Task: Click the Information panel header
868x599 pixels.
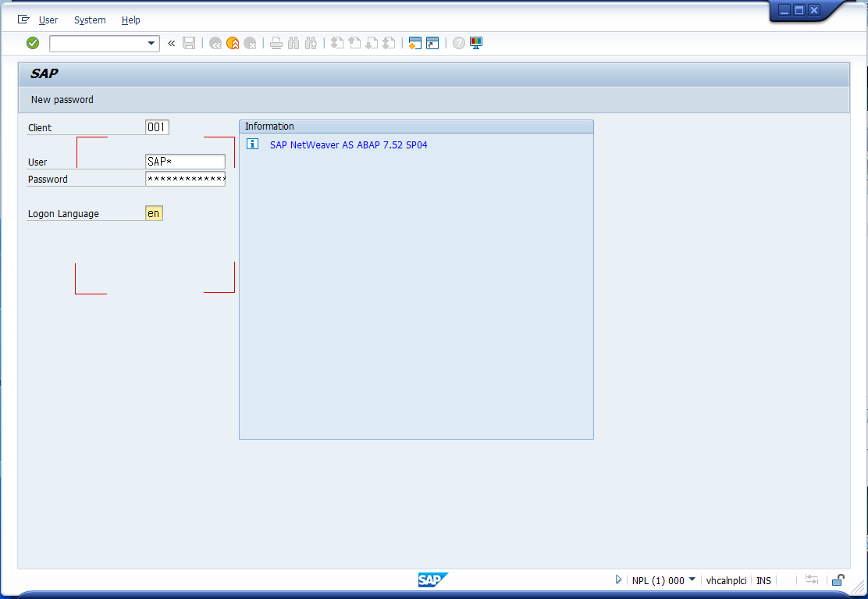Action: [x=416, y=127]
